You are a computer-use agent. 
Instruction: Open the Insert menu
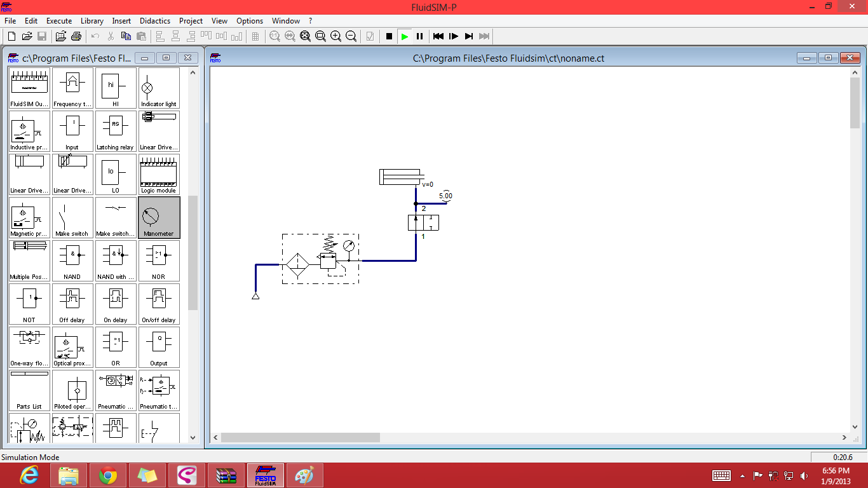click(x=122, y=21)
